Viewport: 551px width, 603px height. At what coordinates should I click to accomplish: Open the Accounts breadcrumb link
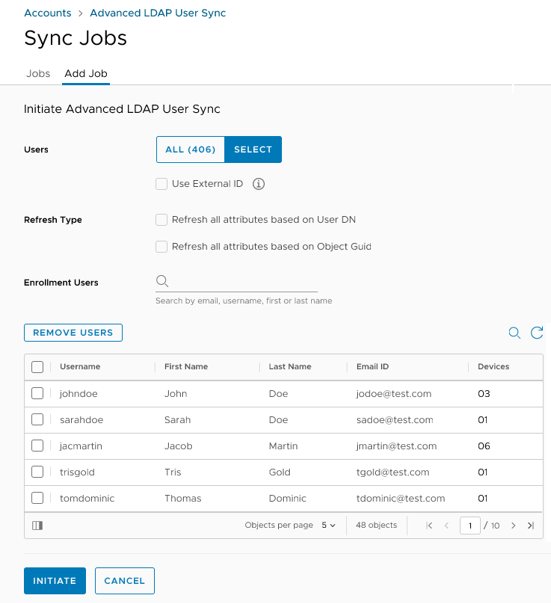48,13
